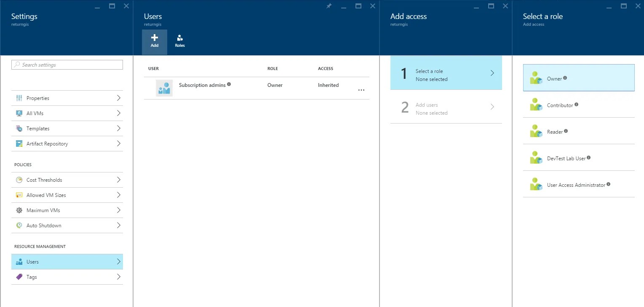Click the Properties sliders icon

click(19, 98)
